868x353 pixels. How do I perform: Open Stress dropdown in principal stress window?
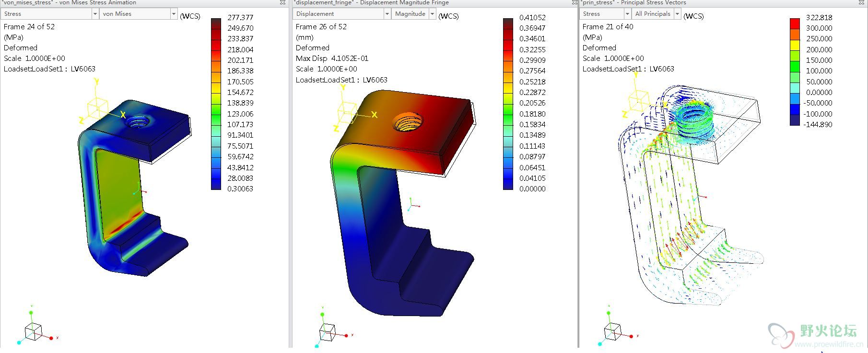[x=627, y=14]
